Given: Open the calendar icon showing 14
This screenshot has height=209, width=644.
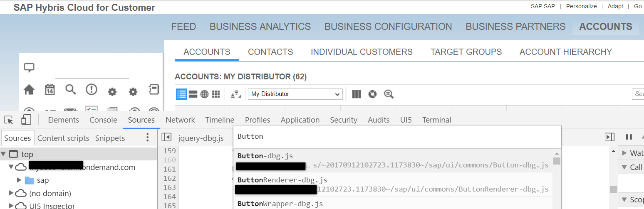Looking at the screenshot, I should point(50,90).
